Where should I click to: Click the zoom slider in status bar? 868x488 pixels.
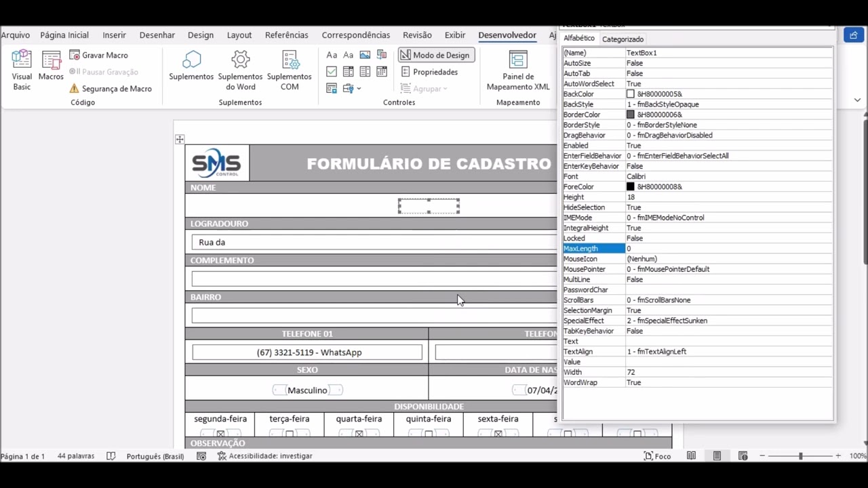click(800, 456)
